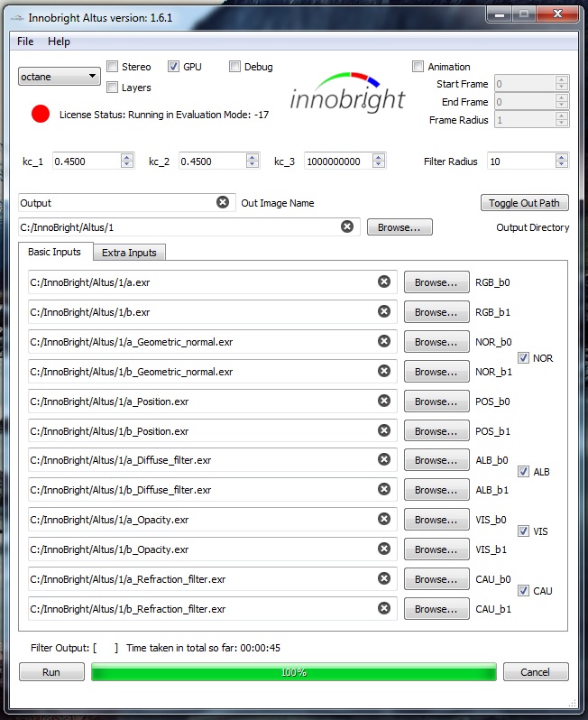This screenshot has height=720, width=588.
Task: Open the Help menu
Action: coord(59,42)
